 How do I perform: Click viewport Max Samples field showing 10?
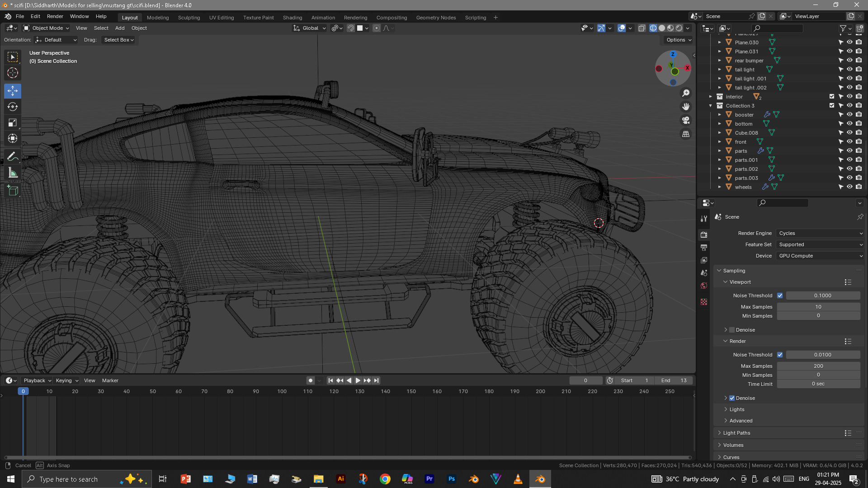pos(818,307)
